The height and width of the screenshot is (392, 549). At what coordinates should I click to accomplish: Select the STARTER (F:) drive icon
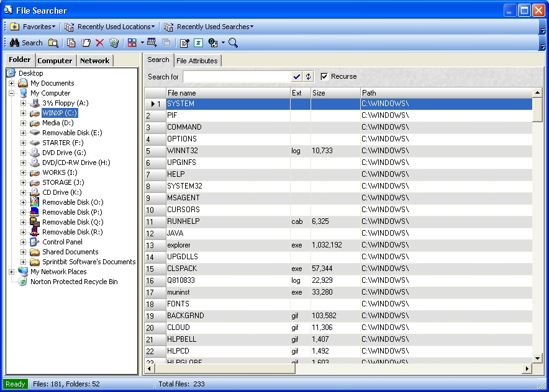tap(35, 143)
